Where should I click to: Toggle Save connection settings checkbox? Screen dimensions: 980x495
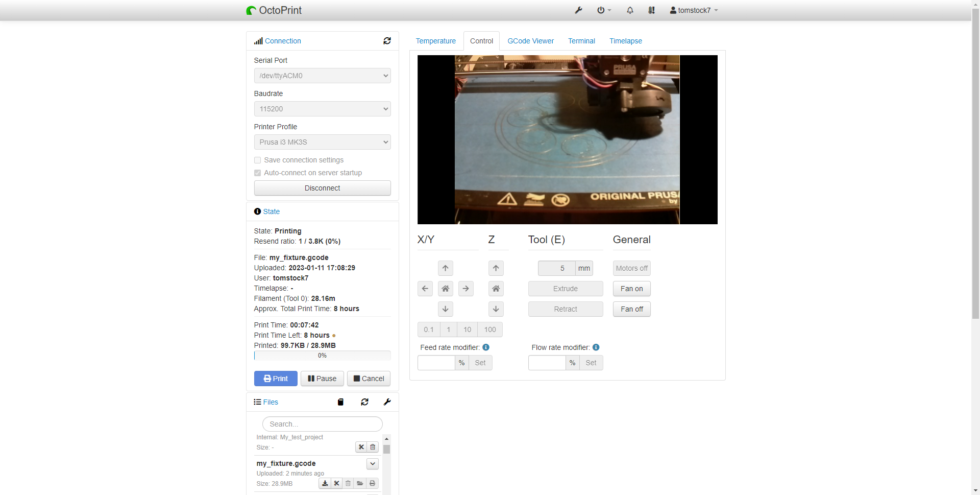[257, 160]
